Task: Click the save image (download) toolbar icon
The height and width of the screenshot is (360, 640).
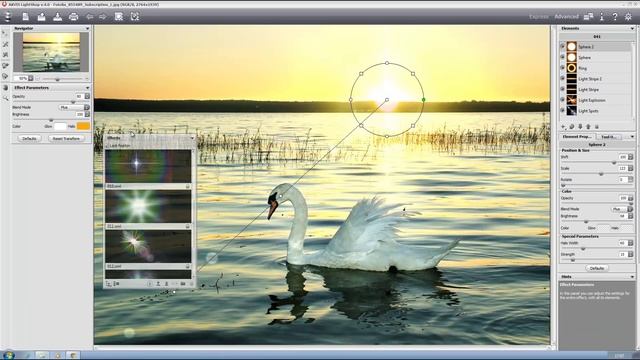Action: [x=58, y=16]
